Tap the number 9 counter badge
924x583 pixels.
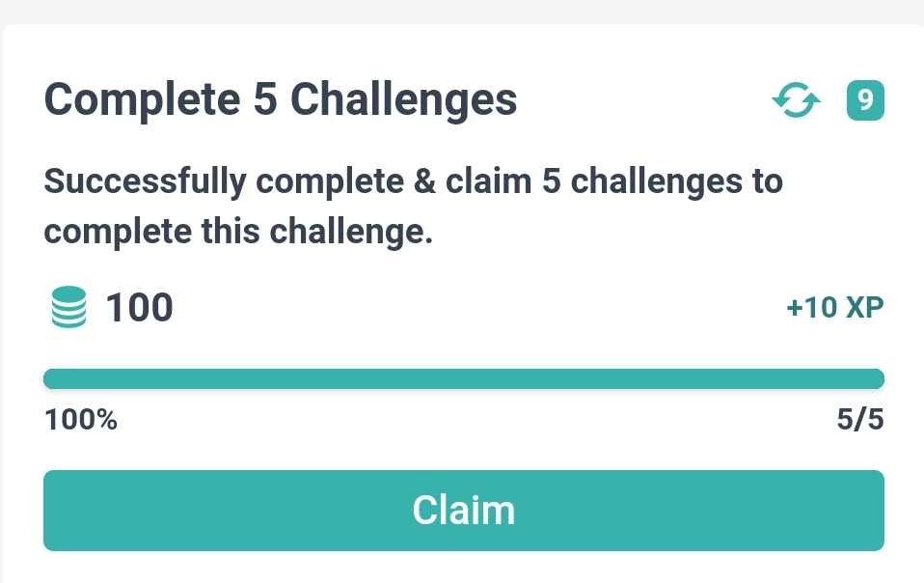click(865, 100)
